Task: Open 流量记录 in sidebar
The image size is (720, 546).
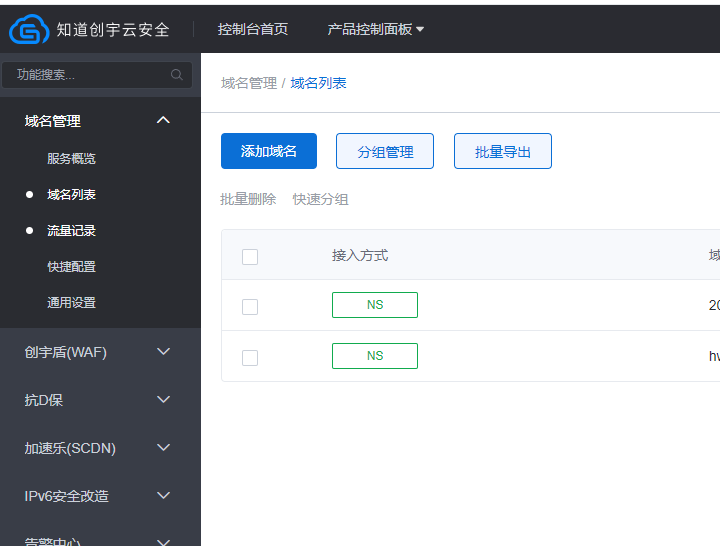Action: pyautogui.click(x=71, y=231)
